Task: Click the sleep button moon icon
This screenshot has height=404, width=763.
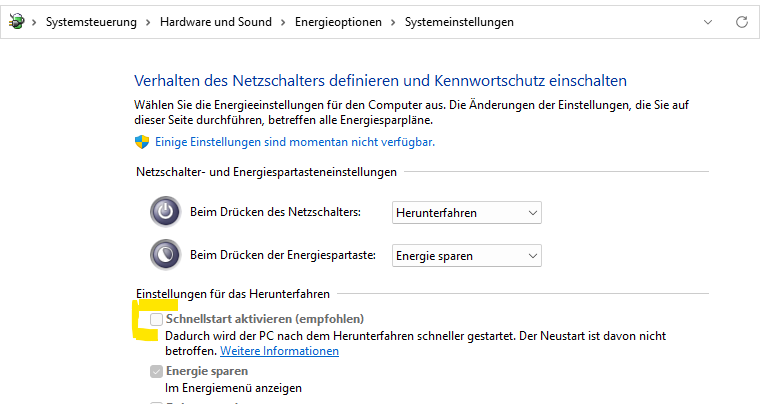Action: [165, 255]
